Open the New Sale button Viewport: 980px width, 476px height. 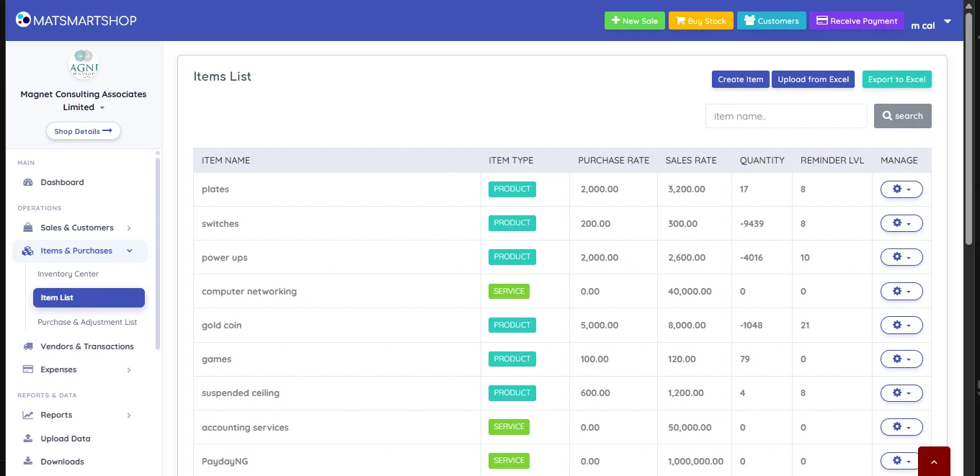[x=635, y=21]
